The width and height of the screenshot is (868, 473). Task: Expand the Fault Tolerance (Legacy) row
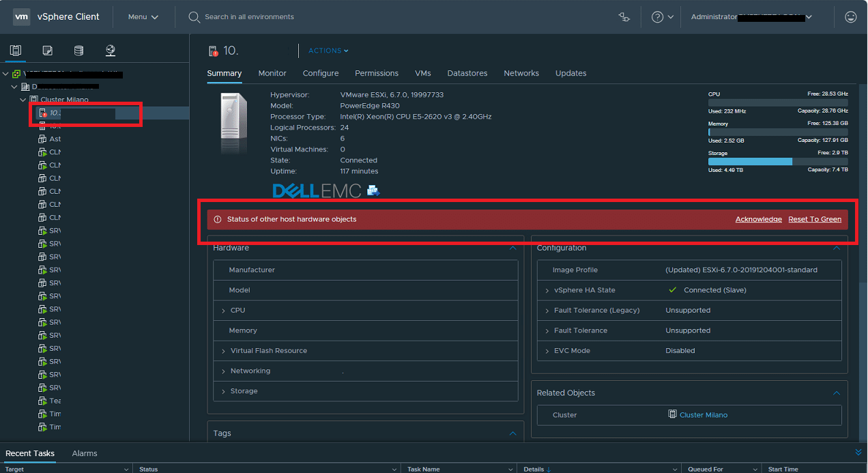click(547, 311)
